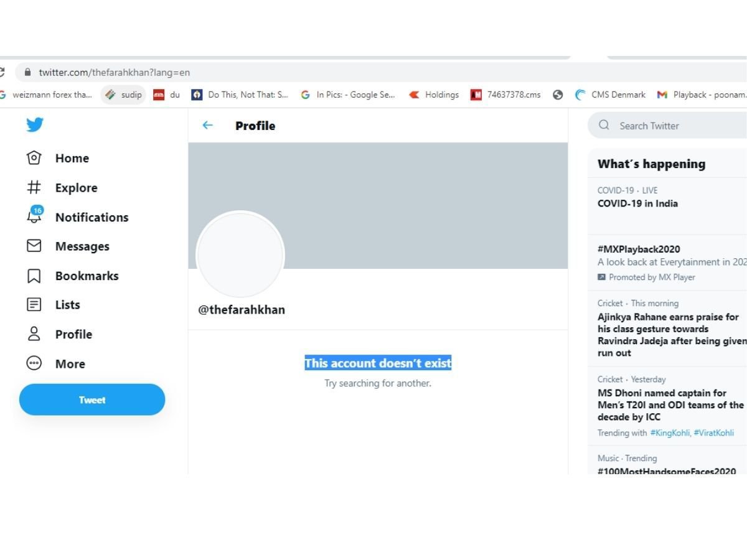This screenshot has width=747, height=560.
Task: Open the Explore hashtag icon
Action: pos(34,187)
